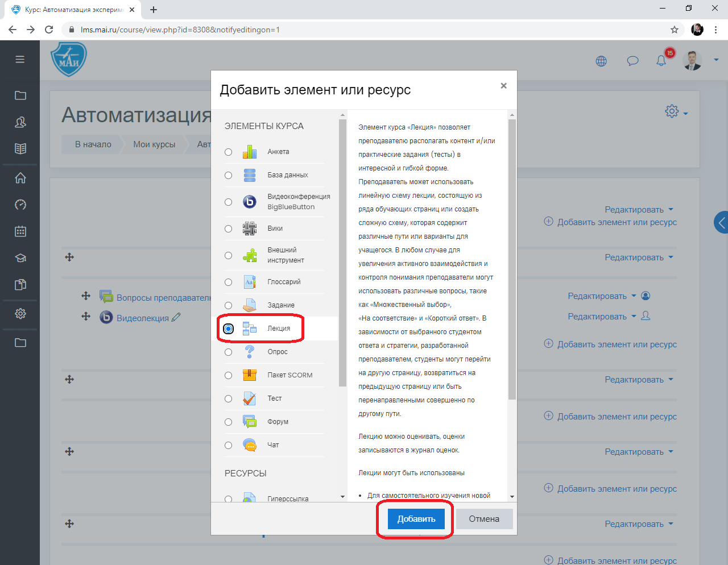Click the activity list scrollbar

pyautogui.click(x=342, y=253)
